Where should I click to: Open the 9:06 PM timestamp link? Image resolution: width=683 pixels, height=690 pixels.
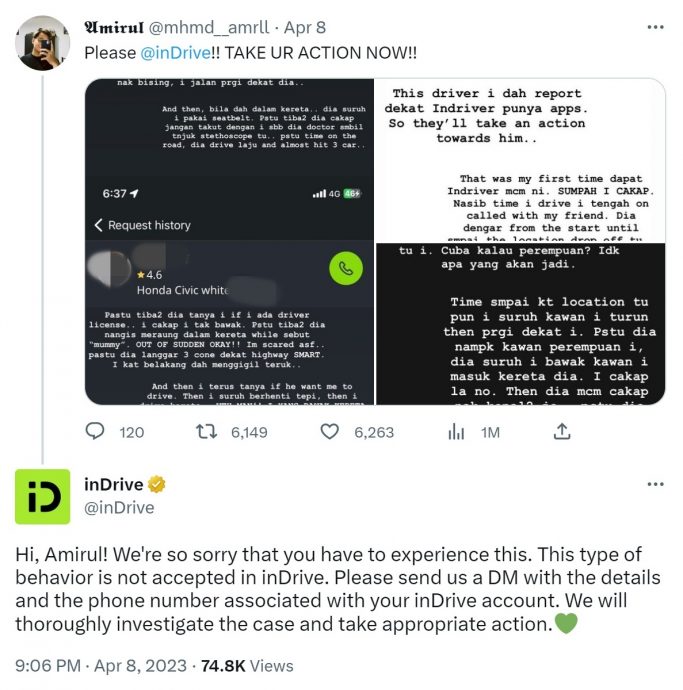pos(50,666)
